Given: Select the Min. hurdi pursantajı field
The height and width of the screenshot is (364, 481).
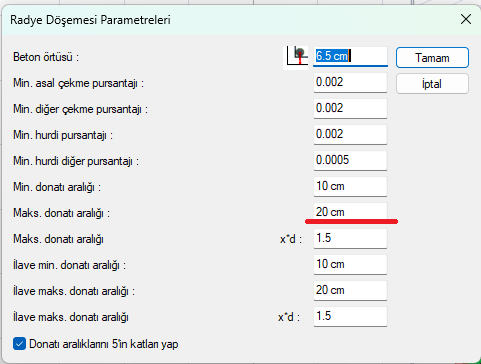Looking at the screenshot, I should tap(350, 134).
